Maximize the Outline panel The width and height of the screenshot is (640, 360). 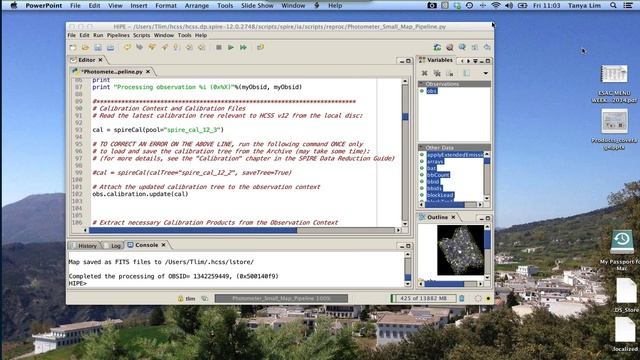[x=488, y=218]
